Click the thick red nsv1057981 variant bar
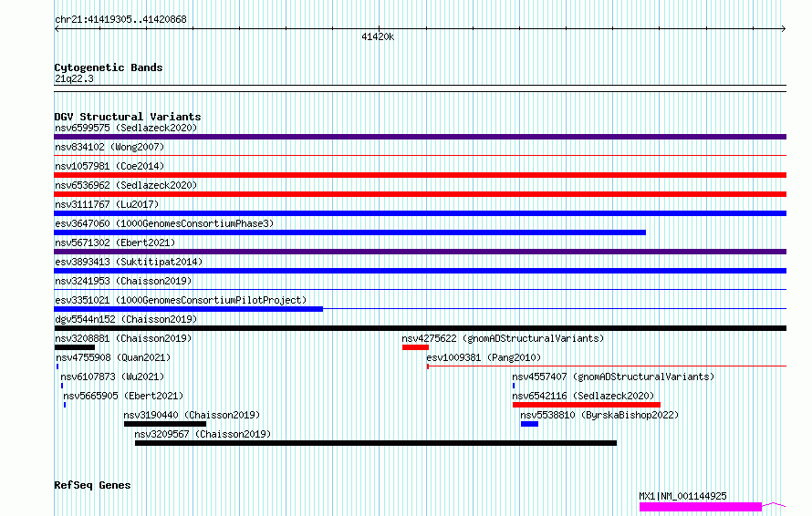The width and height of the screenshot is (812, 516). pos(420,175)
